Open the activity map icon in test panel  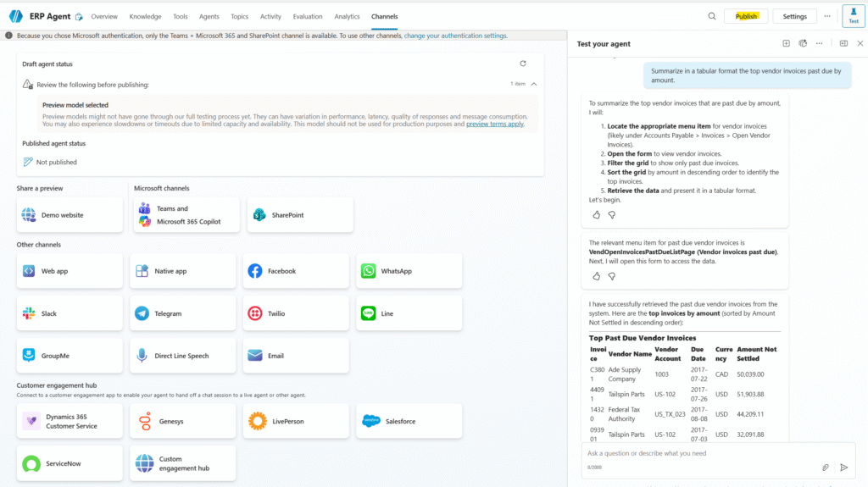coord(802,43)
